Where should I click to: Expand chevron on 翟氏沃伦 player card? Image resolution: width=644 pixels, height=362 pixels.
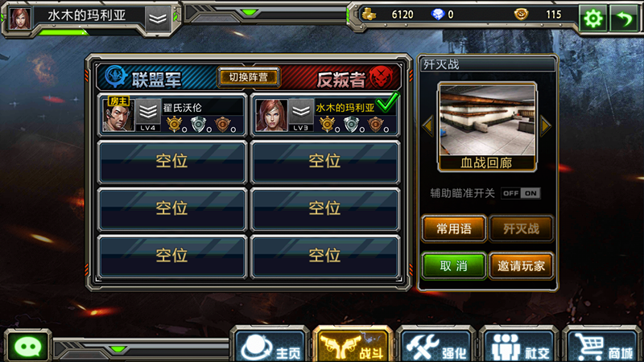148,111
